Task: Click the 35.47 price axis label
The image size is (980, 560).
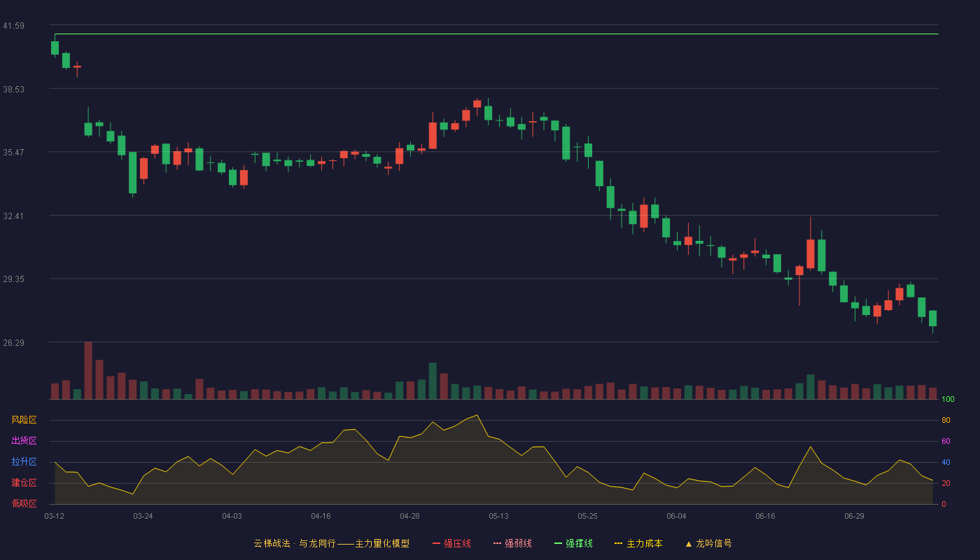Action: pos(13,152)
